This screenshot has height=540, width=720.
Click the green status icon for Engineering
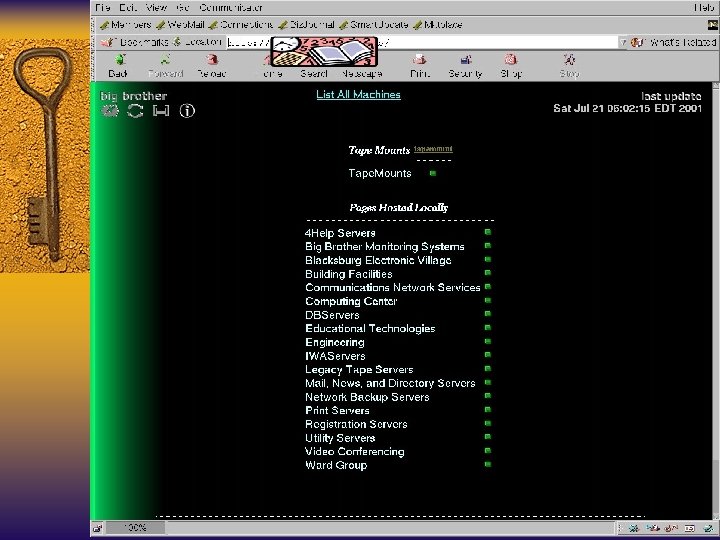tap(488, 341)
